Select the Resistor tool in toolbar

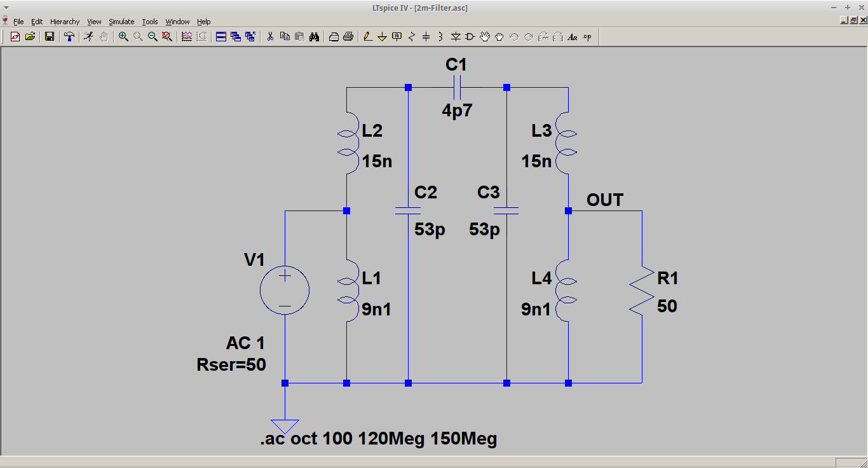pyautogui.click(x=411, y=37)
